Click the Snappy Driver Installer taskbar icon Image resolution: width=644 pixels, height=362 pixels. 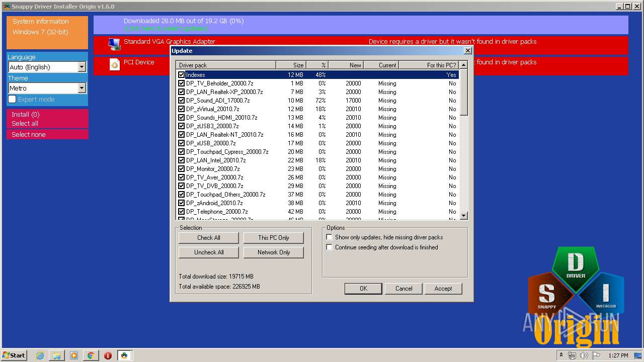124,355
